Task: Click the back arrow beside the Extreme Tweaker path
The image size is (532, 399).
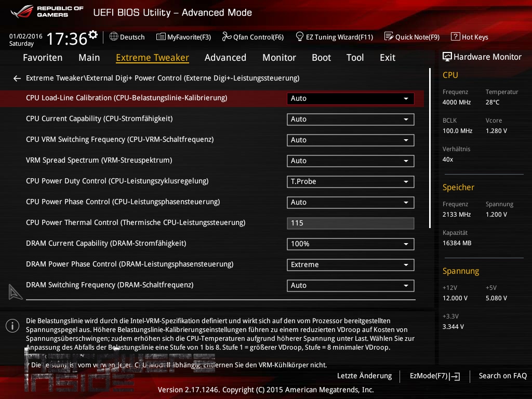Action: [17, 78]
